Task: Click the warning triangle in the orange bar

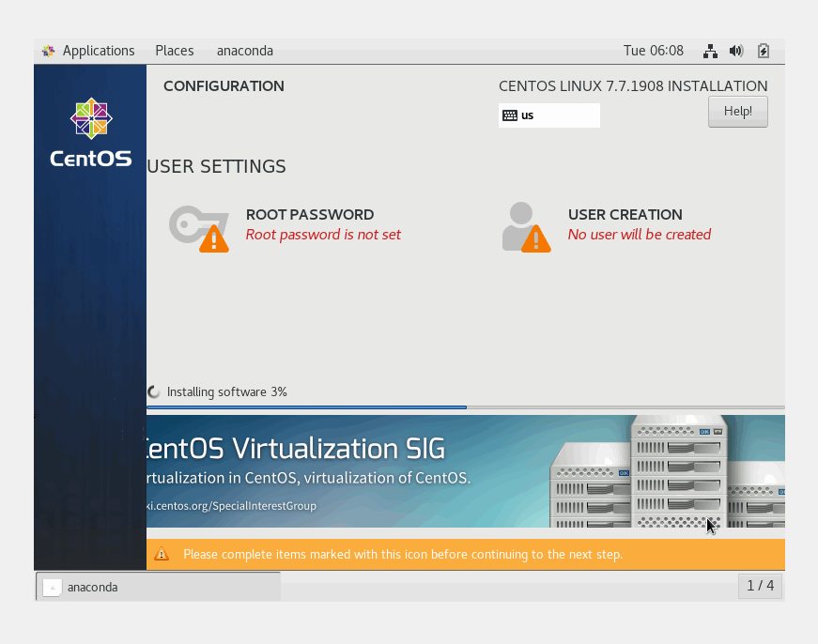Action: tap(162, 554)
